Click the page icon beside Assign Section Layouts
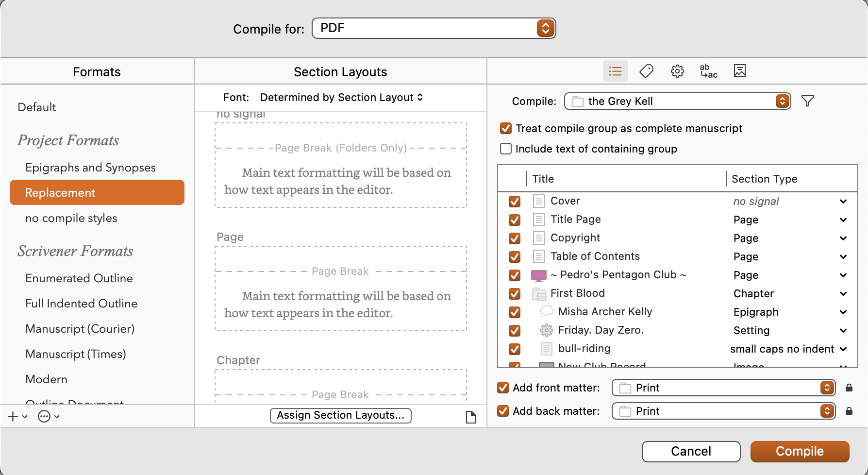Image resolution: width=868 pixels, height=475 pixels. (470, 417)
